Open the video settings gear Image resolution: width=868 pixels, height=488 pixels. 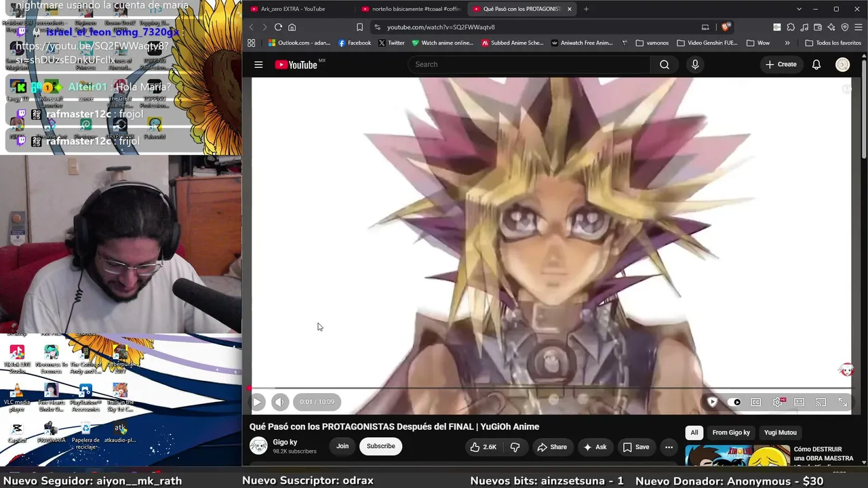778,402
